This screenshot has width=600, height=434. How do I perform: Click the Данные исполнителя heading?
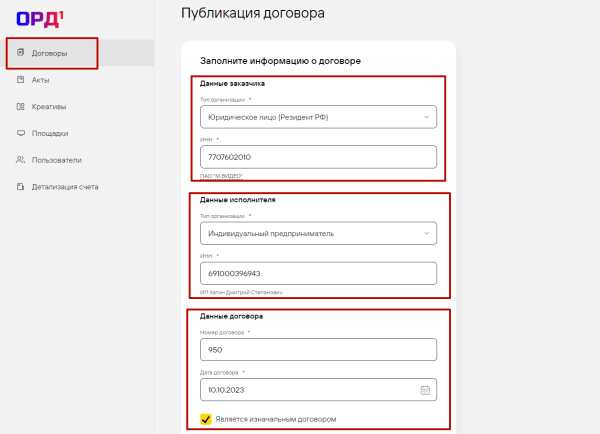pos(238,200)
